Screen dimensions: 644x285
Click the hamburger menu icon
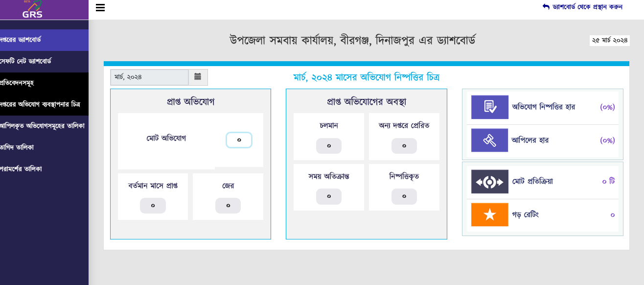(x=100, y=8)
